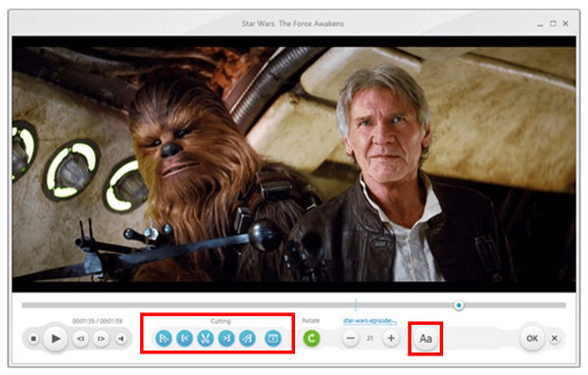
Task: Click the last Cutting preview icon
Action: tap(273, 339)
